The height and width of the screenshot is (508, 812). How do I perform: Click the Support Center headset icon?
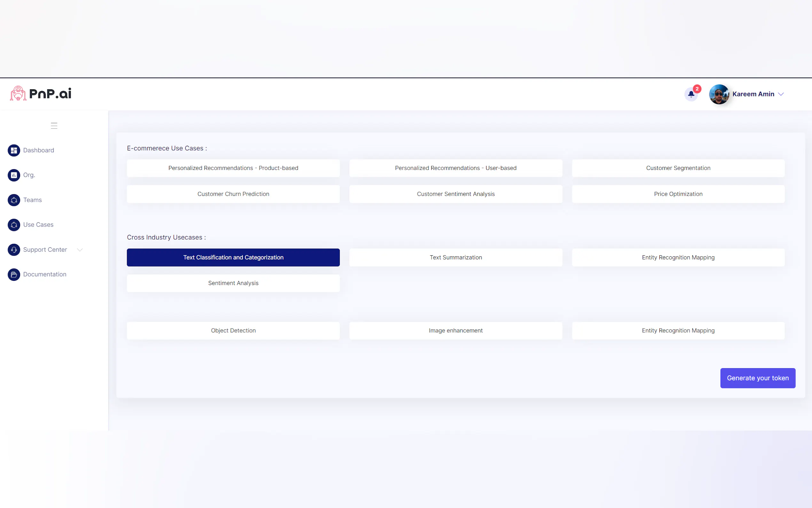14,250
